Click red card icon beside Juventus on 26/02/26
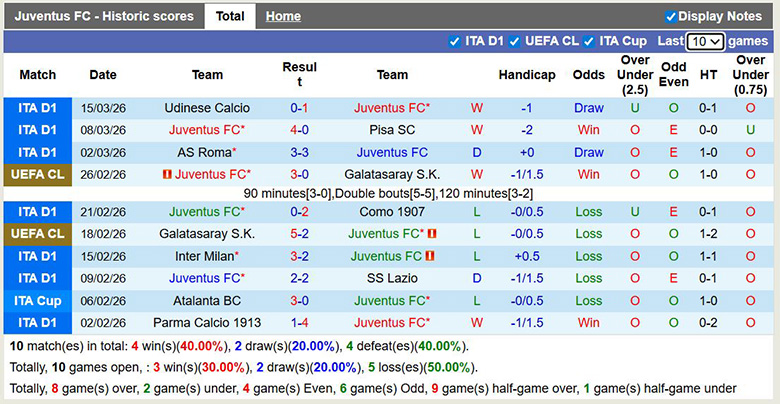 point(166,175)
